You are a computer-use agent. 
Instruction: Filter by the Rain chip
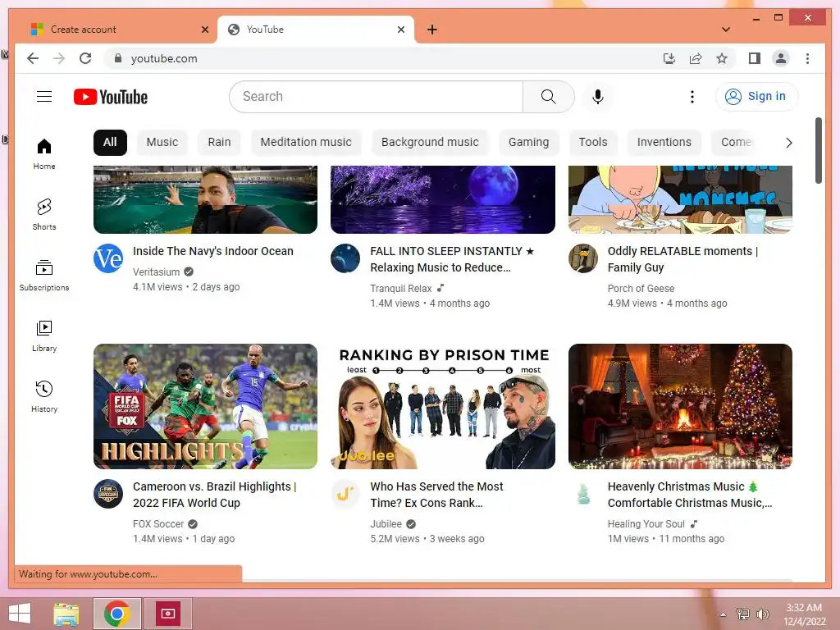click(219, 143)
